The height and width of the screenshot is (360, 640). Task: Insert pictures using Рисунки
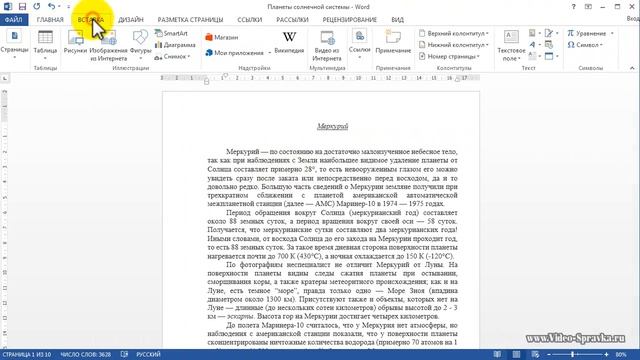click(x=76, y=42)
